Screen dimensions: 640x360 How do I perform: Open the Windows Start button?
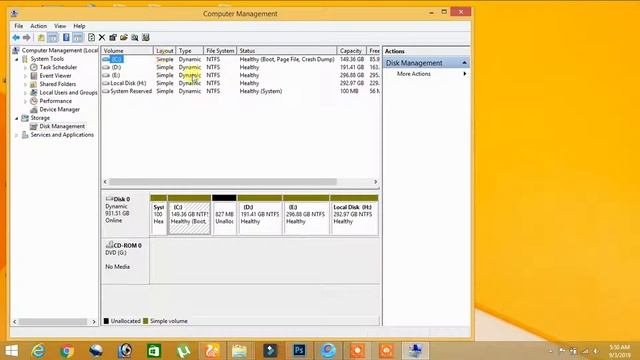point(11,351)
